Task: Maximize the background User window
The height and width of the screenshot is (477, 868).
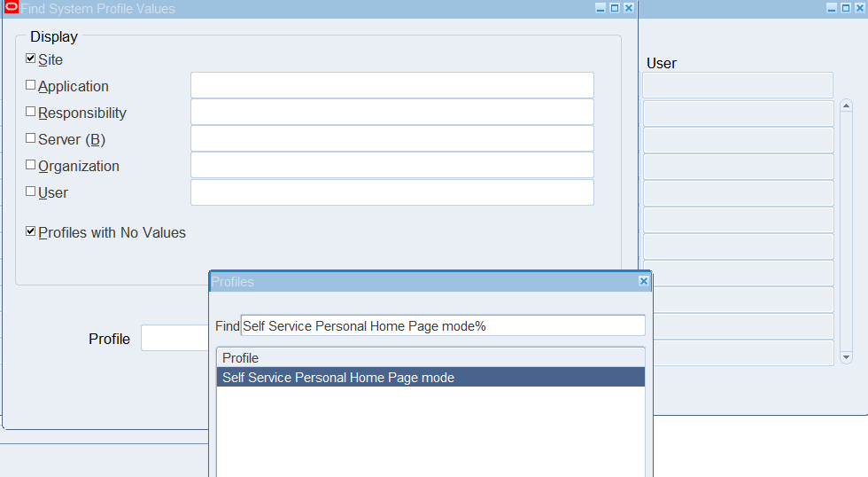Action: (845, 8)
